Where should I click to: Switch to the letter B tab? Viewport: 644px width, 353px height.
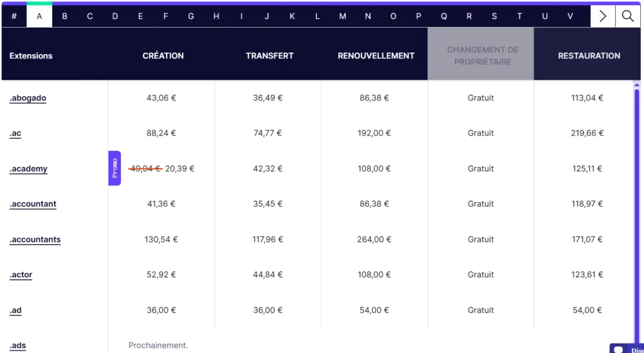(65, 16)
